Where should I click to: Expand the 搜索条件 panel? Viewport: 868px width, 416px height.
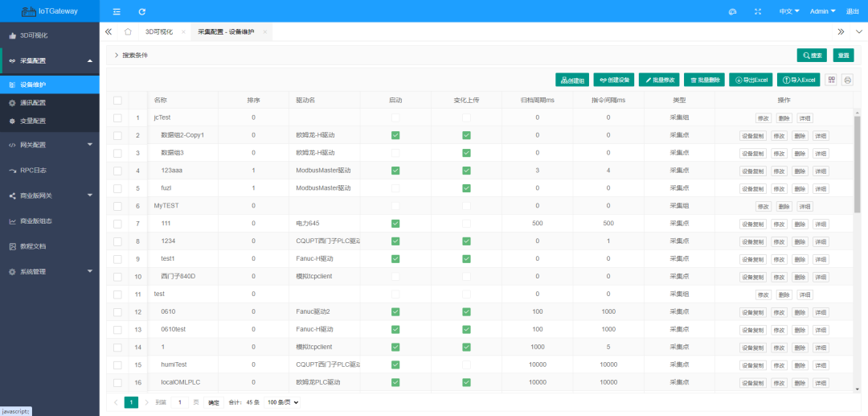[x=131, y=56]
